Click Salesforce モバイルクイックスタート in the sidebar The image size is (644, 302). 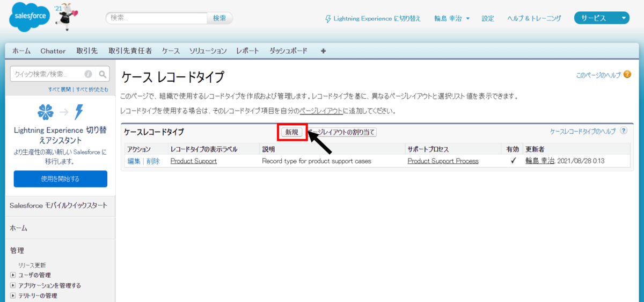tap(58, 205)
